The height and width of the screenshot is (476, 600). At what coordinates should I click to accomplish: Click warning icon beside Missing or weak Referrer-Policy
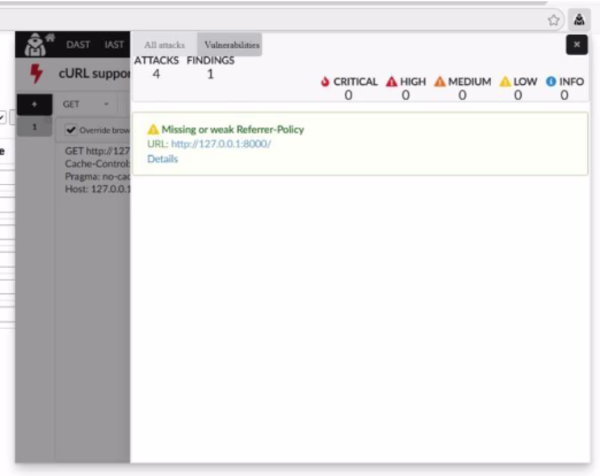tap(153, 129)
